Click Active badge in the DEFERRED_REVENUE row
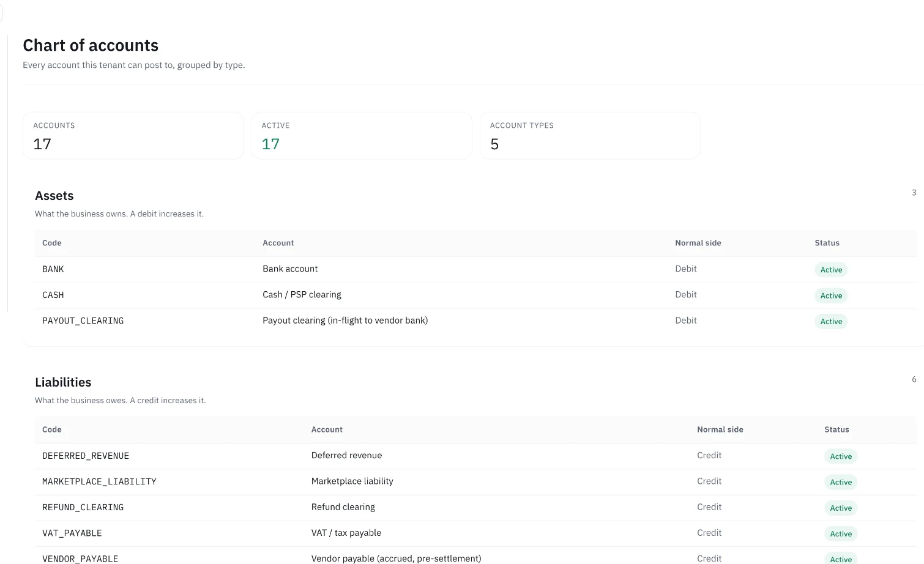The width and height of the screenshot is (924, 564). click(841, 456)
